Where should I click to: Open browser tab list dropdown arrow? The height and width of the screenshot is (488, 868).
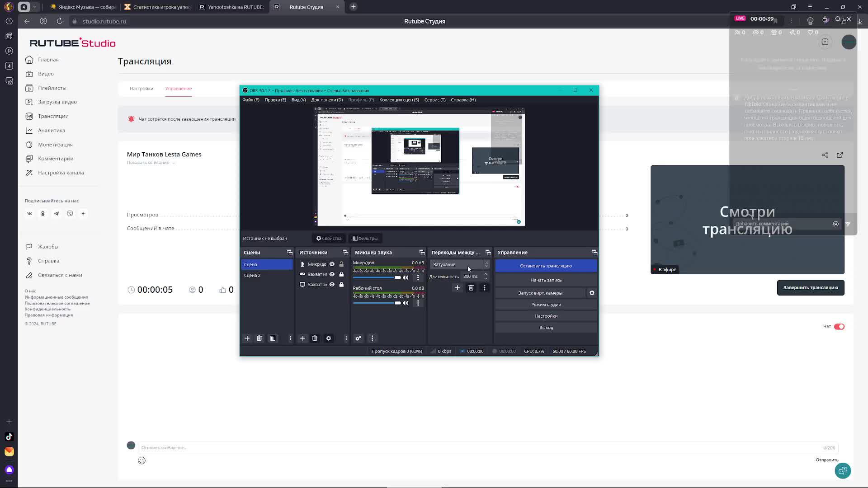coord(35,7)
